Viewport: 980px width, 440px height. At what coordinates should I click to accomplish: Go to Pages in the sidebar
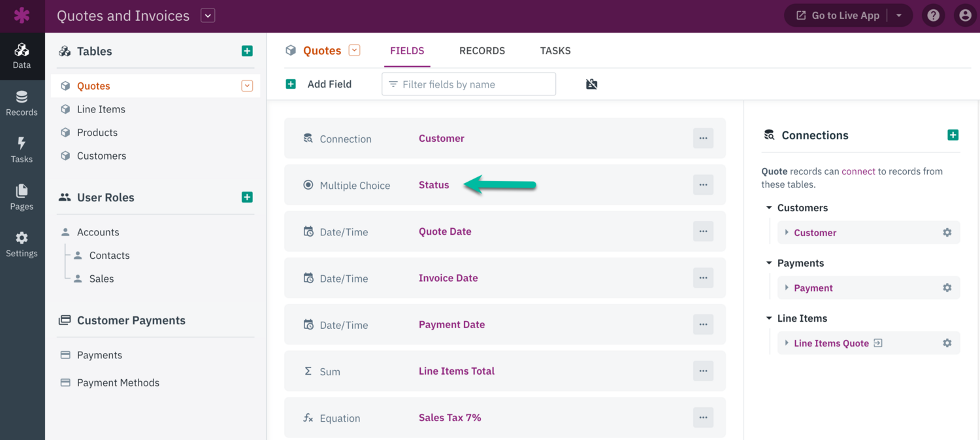coord(22,197)
